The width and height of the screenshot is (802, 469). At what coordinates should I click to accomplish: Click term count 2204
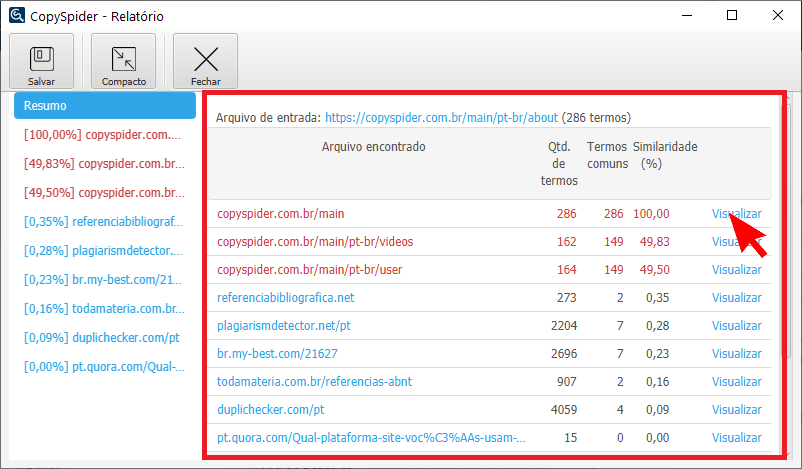click(564, 326)
